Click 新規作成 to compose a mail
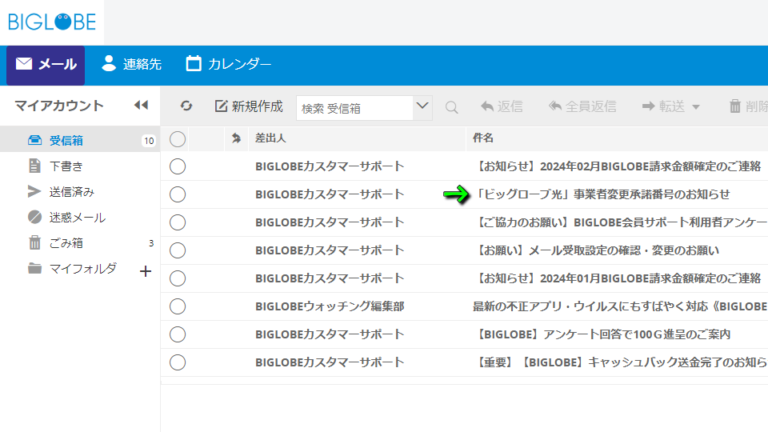 pos(249,106)
